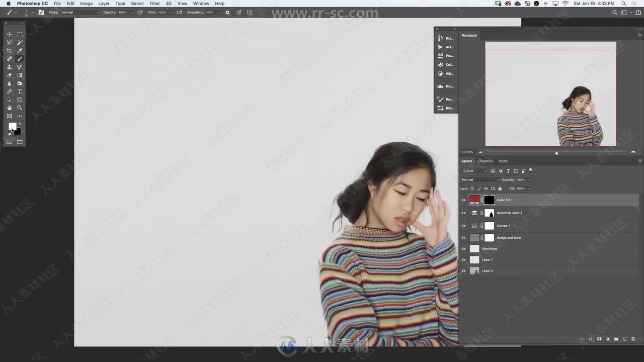
Task: Select the Hand tool
Action: (x=9, y=108)
